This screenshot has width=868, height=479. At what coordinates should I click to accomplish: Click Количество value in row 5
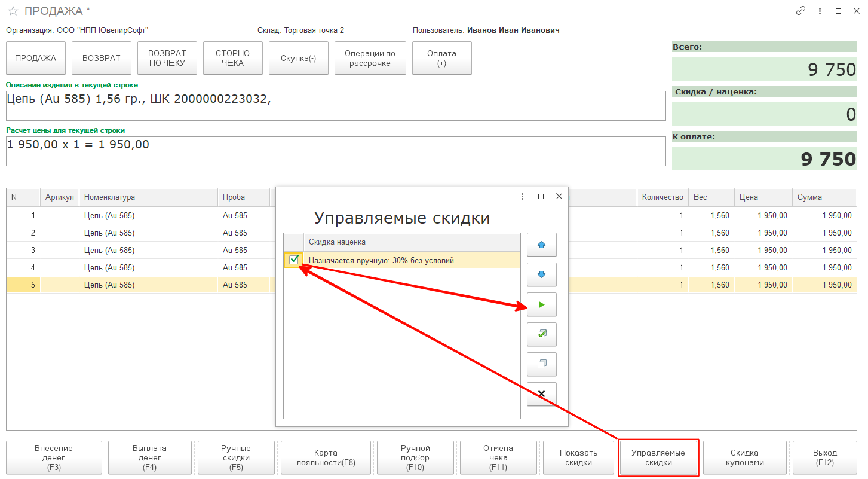coord(662,285)
